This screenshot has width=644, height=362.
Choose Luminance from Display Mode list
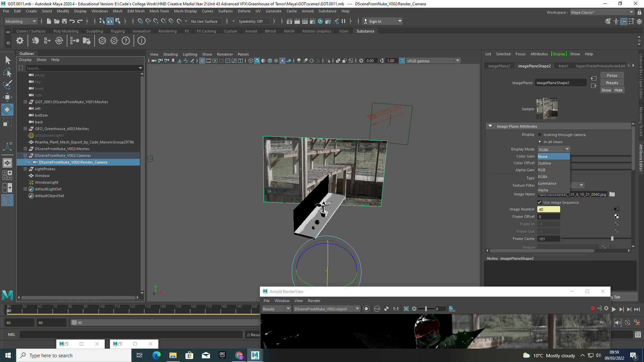coord(547,183)
